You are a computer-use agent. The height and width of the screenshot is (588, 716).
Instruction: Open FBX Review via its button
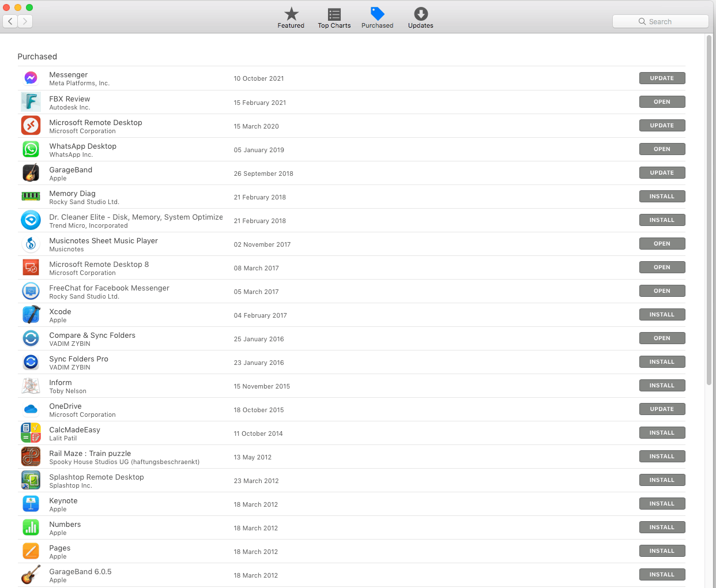662,101
